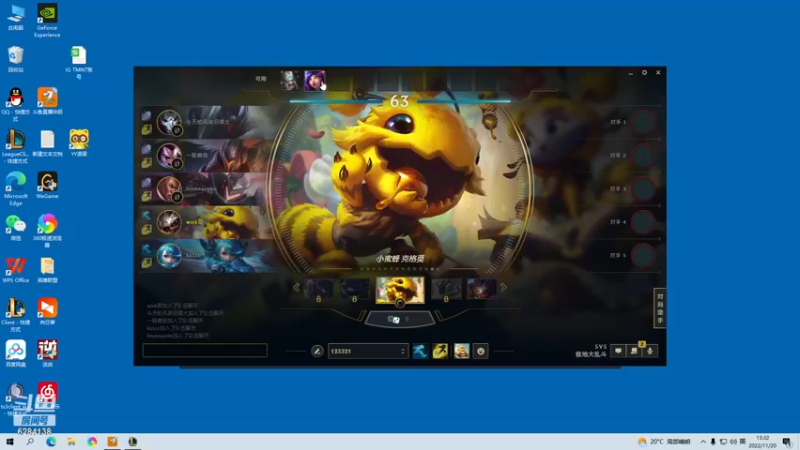
Task: Select the third teammate's portrait
Action: (x=169, y=189)
